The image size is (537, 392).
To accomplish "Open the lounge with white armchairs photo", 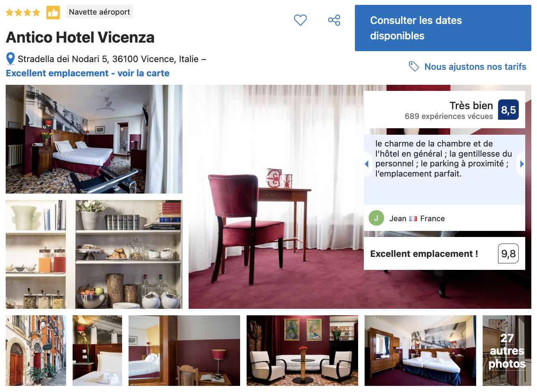I will click(x=302, y=351).
